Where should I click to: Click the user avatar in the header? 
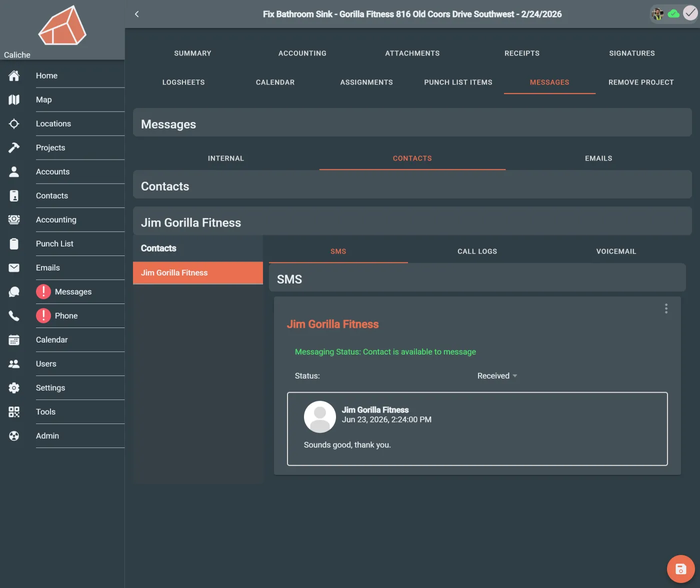658,14
